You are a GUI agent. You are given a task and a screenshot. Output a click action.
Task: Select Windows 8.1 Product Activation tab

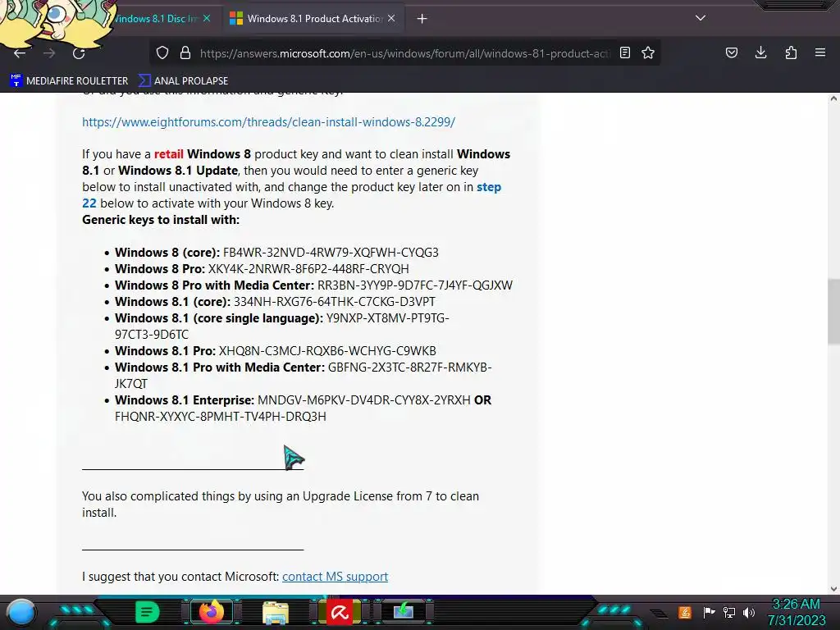314,19
